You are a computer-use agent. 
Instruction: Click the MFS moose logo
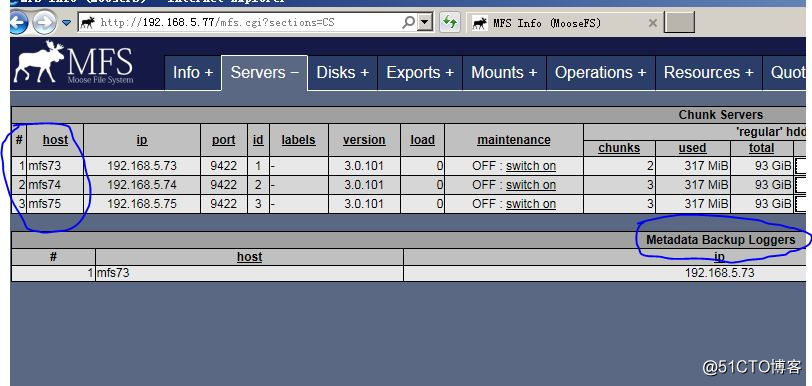click(x=74, y=63)
